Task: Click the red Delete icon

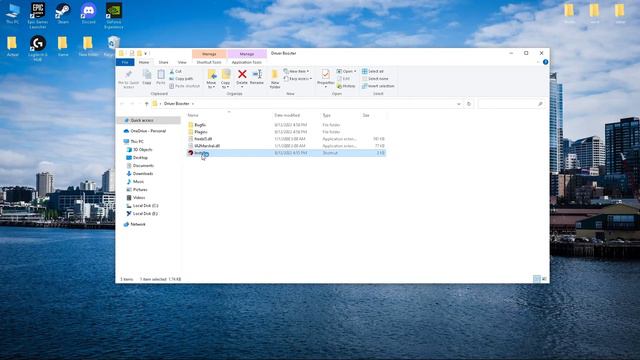Action: tap(242, 74)
